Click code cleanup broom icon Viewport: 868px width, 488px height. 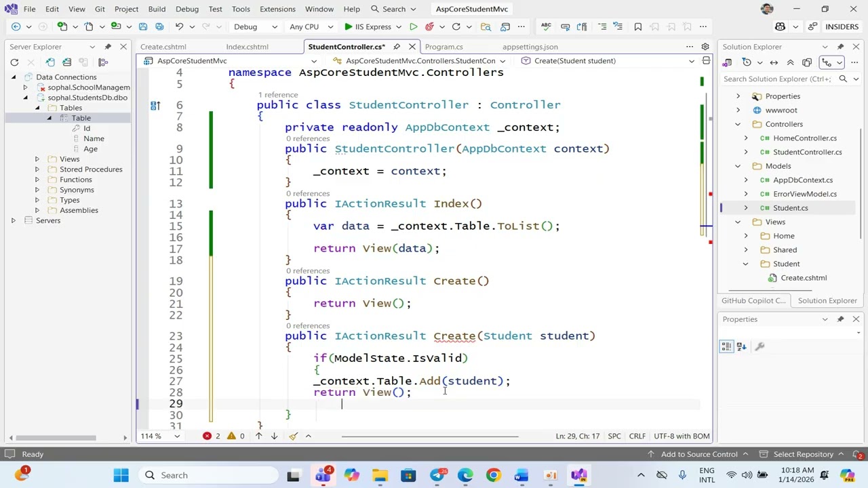(x=293, y=436)
